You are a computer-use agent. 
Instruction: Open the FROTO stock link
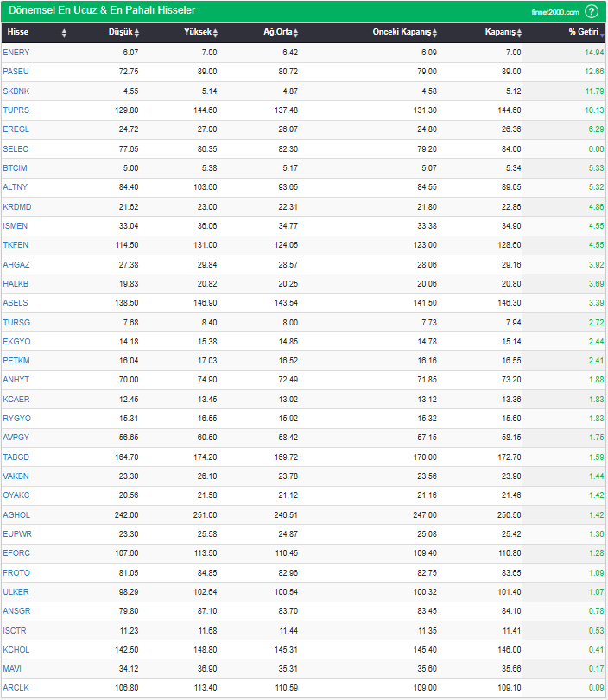click(x=16, y=573)
